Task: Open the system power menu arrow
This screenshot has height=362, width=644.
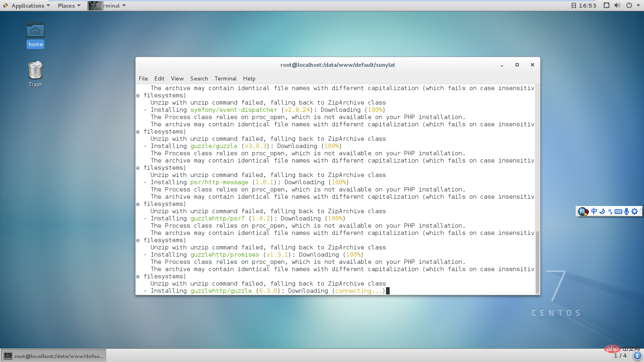Action: pos(638,5)
